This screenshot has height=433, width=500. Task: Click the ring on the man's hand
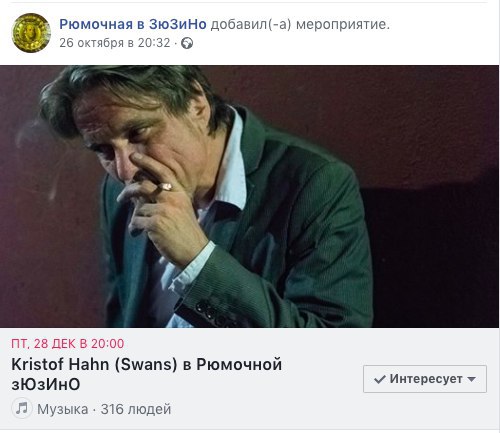point(166,187)
